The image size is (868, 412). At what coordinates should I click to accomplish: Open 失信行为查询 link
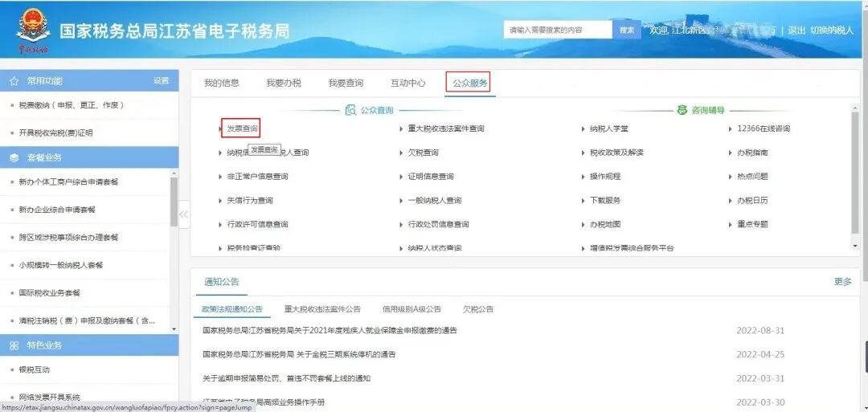click(x=250, y=200)
